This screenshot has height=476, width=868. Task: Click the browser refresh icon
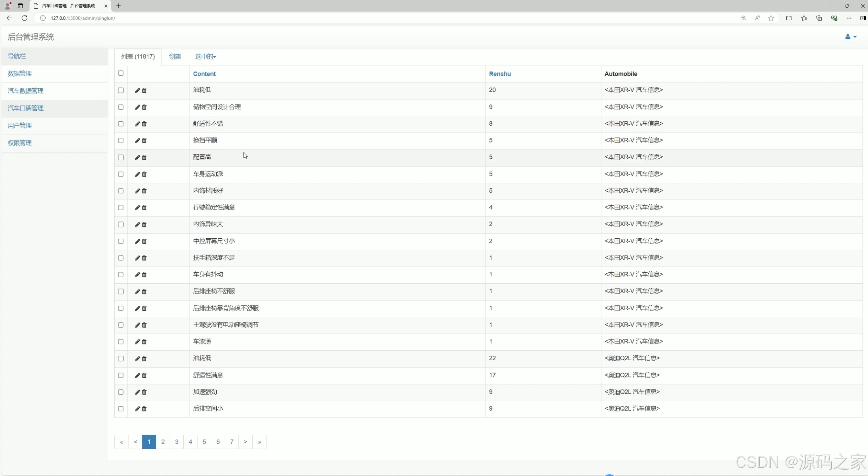click(24, 18)
